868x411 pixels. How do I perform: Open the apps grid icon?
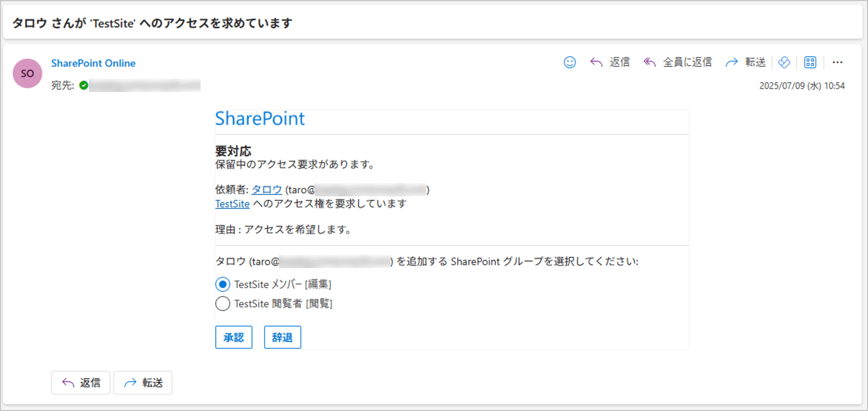click(810, 62)
